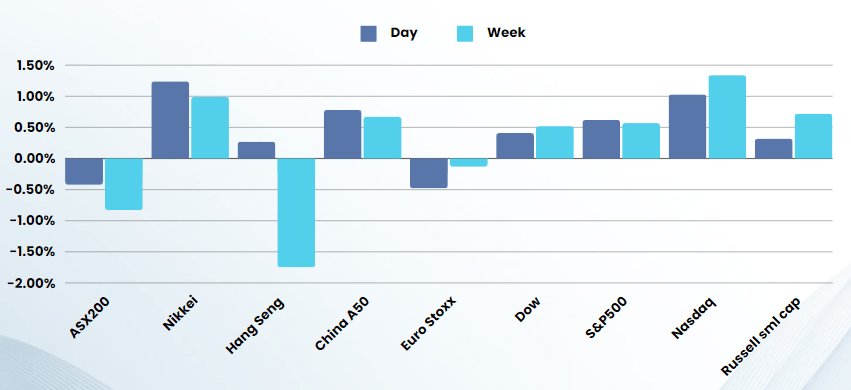Viewport: 851px width, 390px height.
Task: Select the Nikkei Day bar
Action: coord(170,120)
